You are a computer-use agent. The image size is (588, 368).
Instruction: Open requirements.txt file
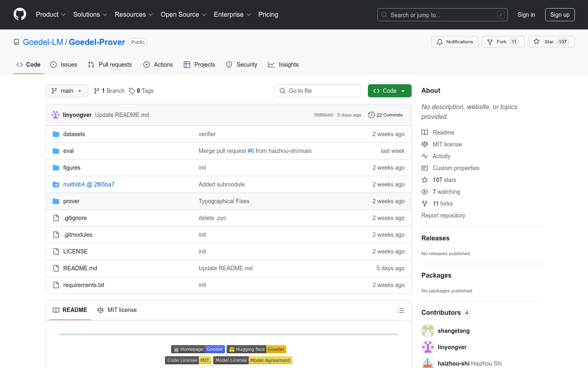[x=84, y=285]
